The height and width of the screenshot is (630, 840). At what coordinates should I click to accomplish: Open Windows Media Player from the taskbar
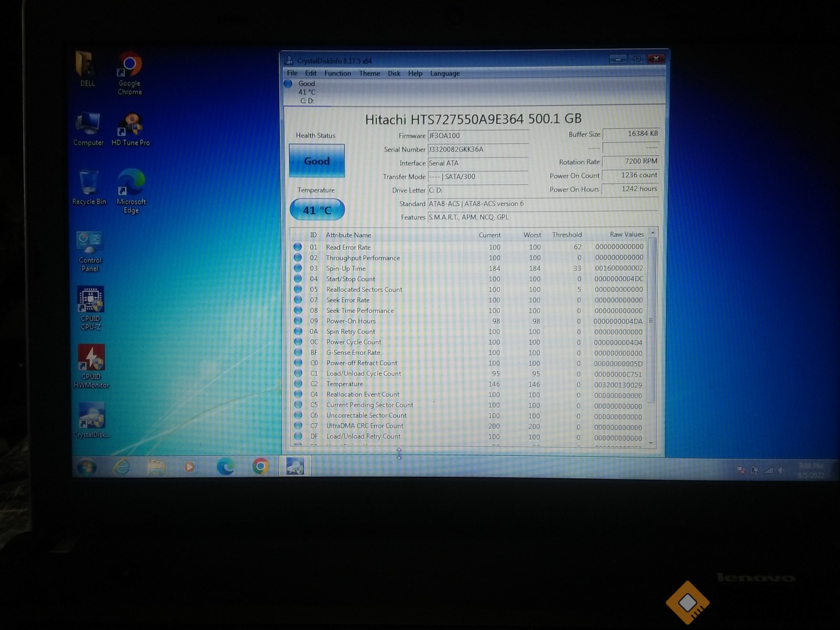point(190,466)
